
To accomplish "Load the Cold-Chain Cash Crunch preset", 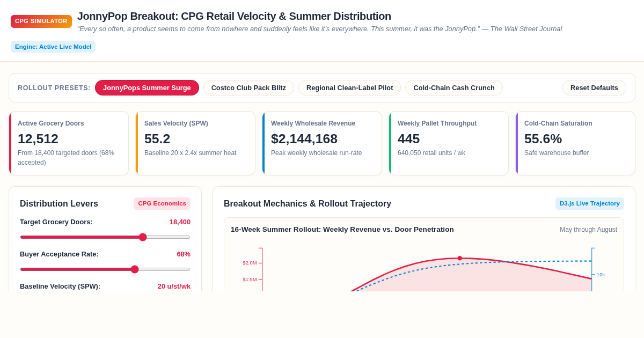I will pos(454,88).
